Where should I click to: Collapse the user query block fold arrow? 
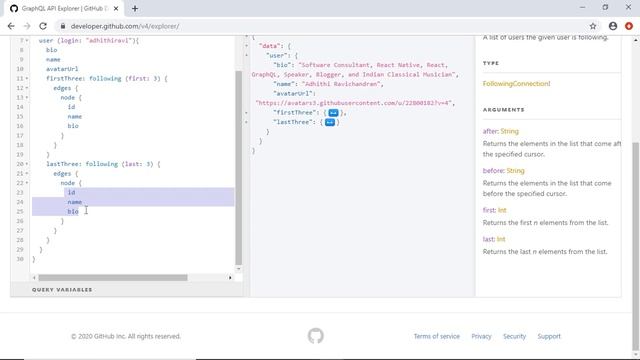click(27, 40)
